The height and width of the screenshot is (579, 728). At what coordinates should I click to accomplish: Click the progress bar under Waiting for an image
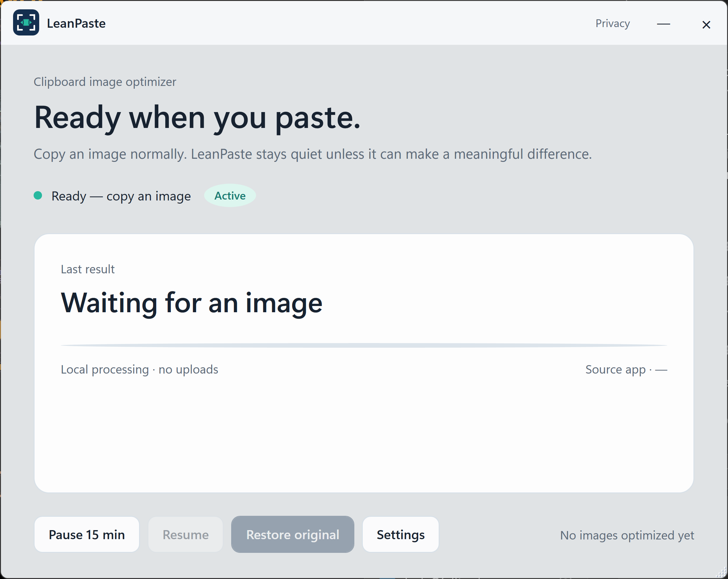coord(364,345)
